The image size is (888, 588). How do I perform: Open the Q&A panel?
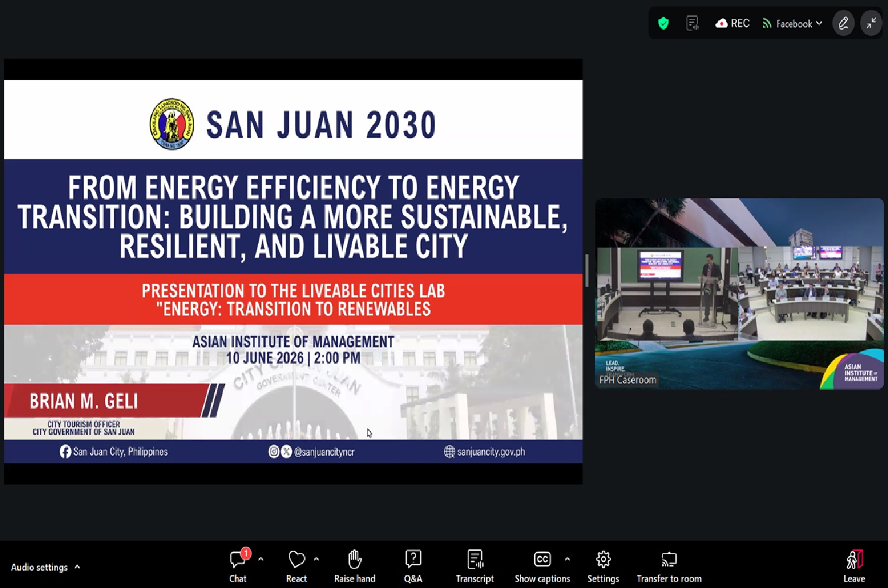pos(413,566)
